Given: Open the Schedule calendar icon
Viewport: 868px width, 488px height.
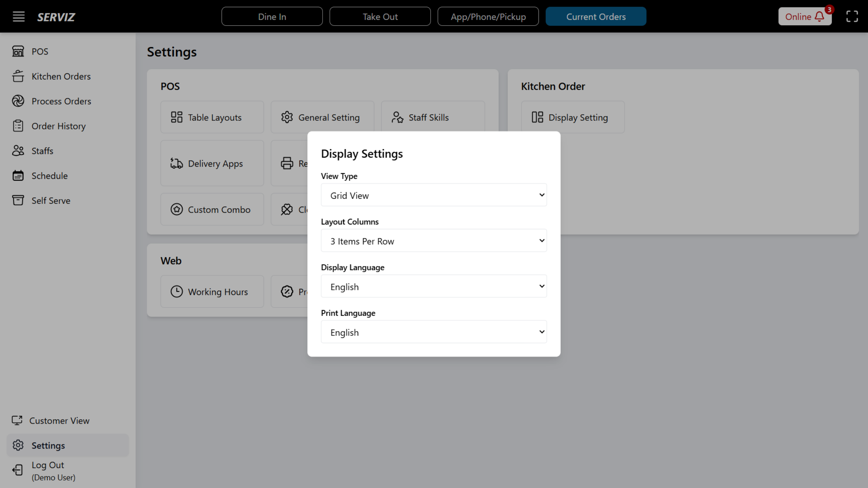Looking at the screenshot, I should (x=18, y=175).
